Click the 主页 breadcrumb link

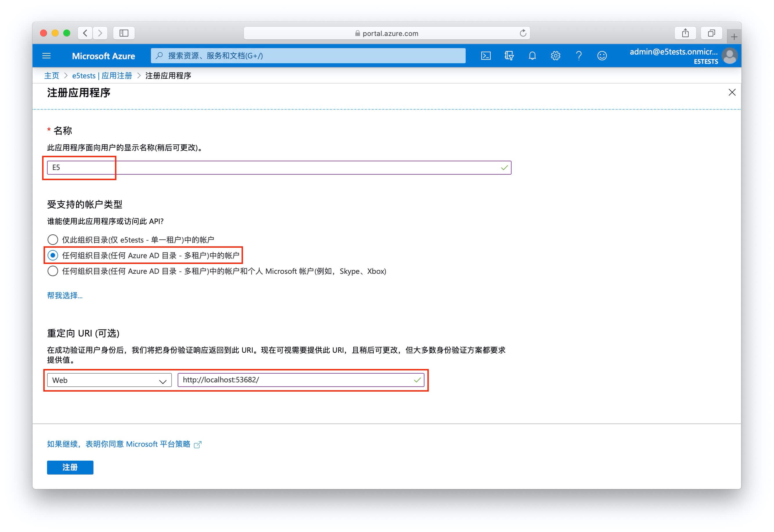[52, 76]
